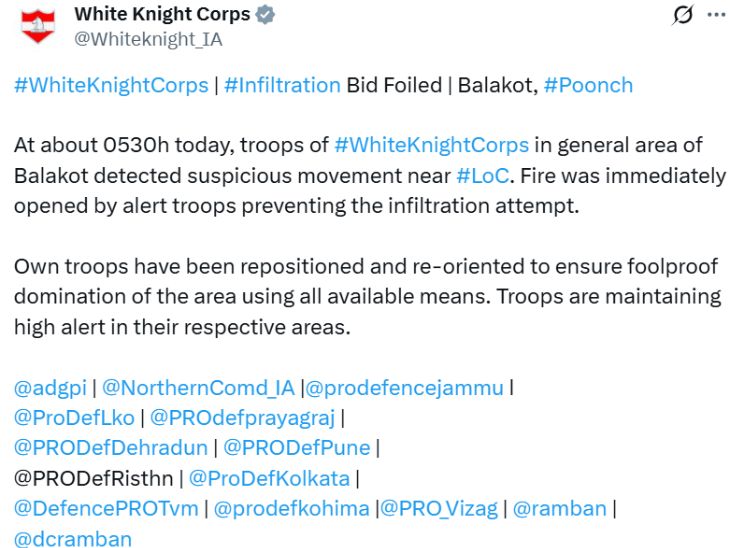Open the @ProDefLko mention

pos(74,418)
